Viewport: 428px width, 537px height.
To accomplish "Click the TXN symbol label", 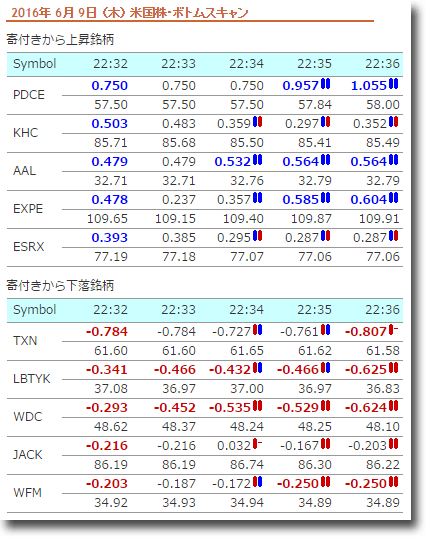I will pos(25,341).
